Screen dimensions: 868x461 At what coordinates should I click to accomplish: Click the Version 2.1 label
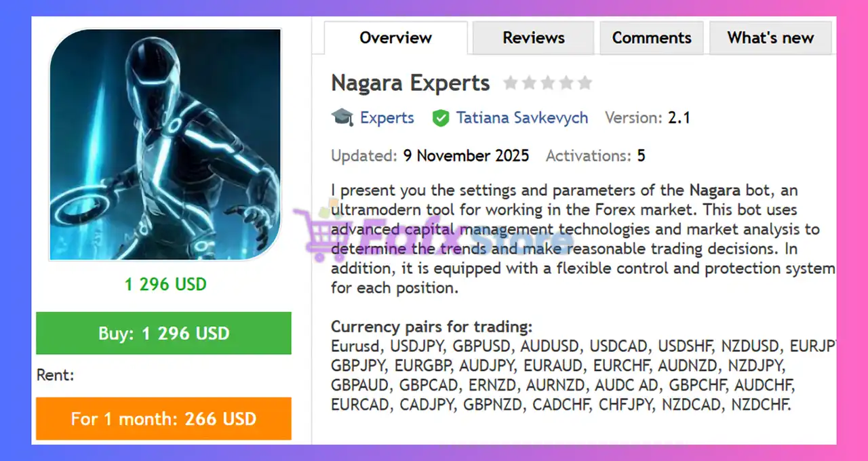pyautogui.click(x=648, y=118)
